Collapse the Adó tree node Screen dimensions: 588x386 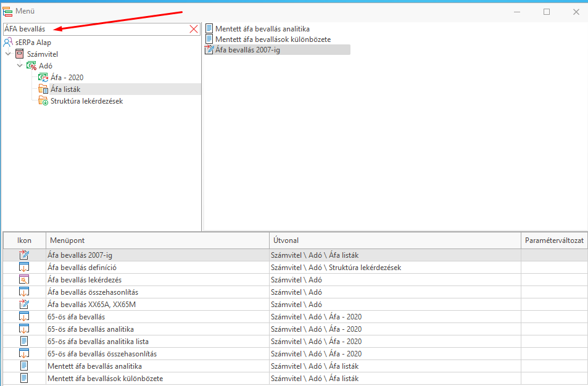click(20, 65)
